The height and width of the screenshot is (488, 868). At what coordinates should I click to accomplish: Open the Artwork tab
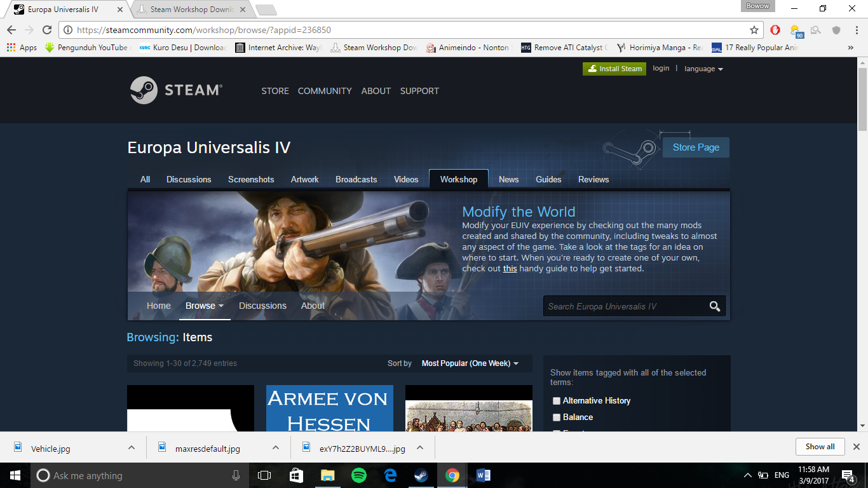tap(304, 179)
